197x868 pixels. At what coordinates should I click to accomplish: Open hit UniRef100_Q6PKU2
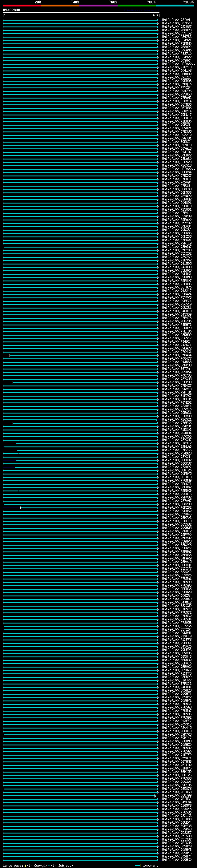tap(177, 460)
